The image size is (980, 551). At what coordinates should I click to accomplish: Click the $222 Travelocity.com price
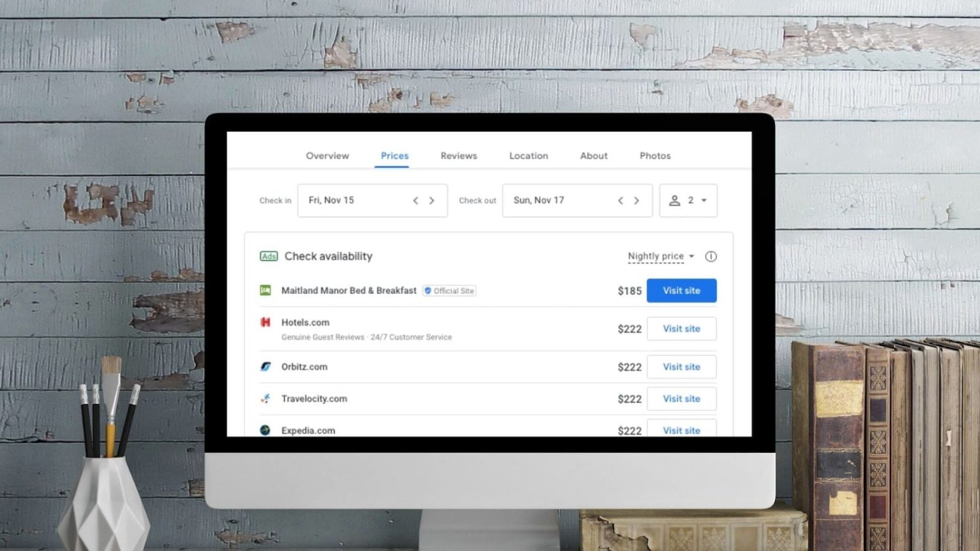click(x=630, y=399)
